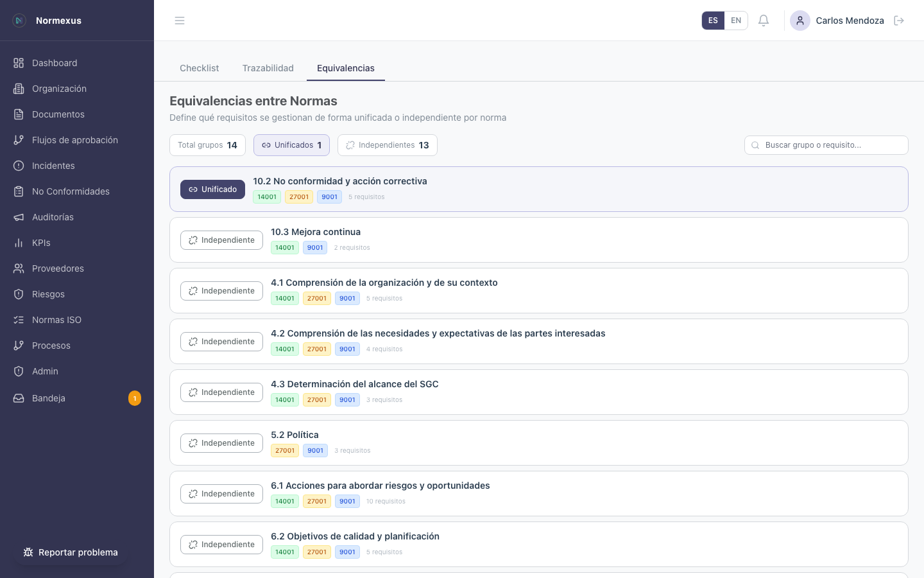Open Riesgos shield item in sidebar
This screenshot has height=578, width=924.
tap(48, 294)
